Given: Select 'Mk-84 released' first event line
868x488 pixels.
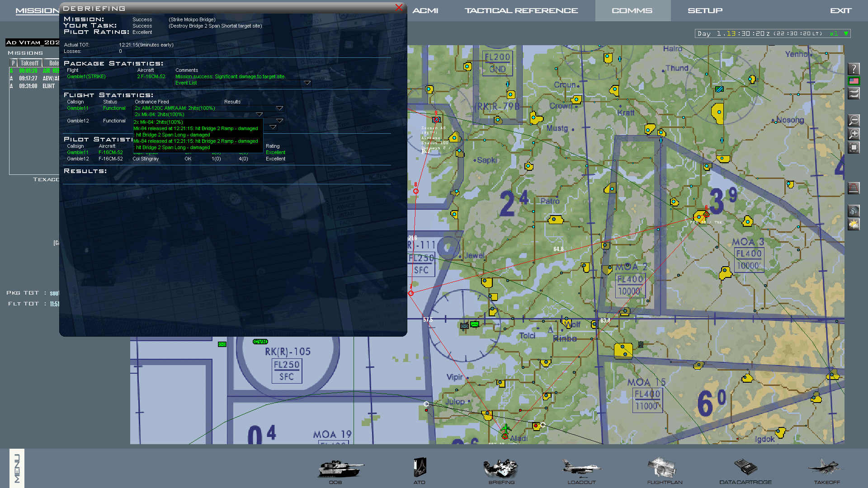Looking at the screenshot, I should [196, 128].
